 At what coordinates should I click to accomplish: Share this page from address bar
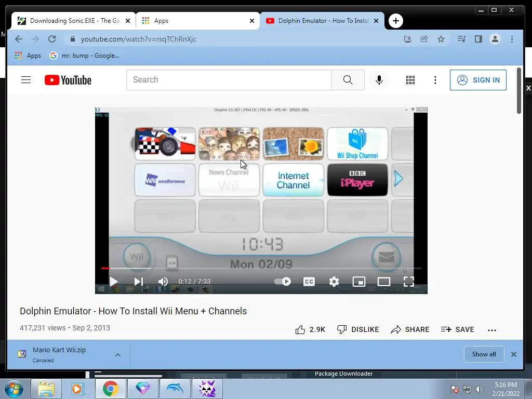tap(424, 39)
